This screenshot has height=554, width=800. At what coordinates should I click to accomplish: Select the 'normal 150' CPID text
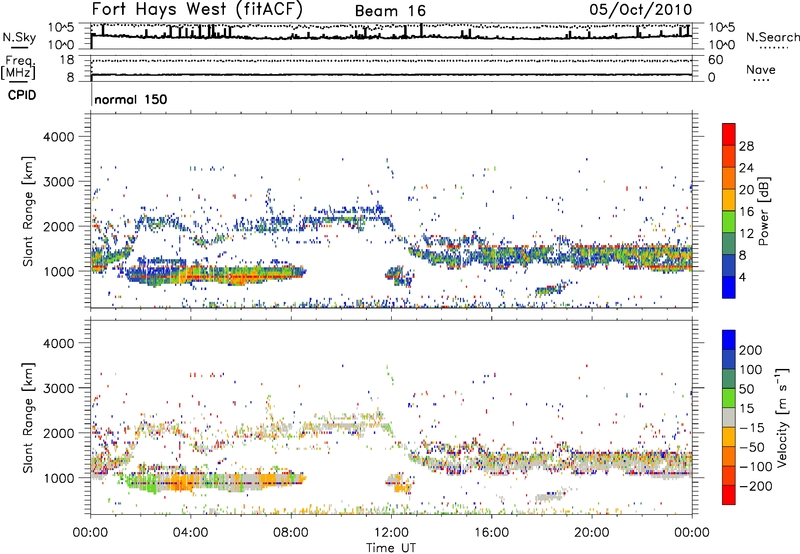point(131,99)
